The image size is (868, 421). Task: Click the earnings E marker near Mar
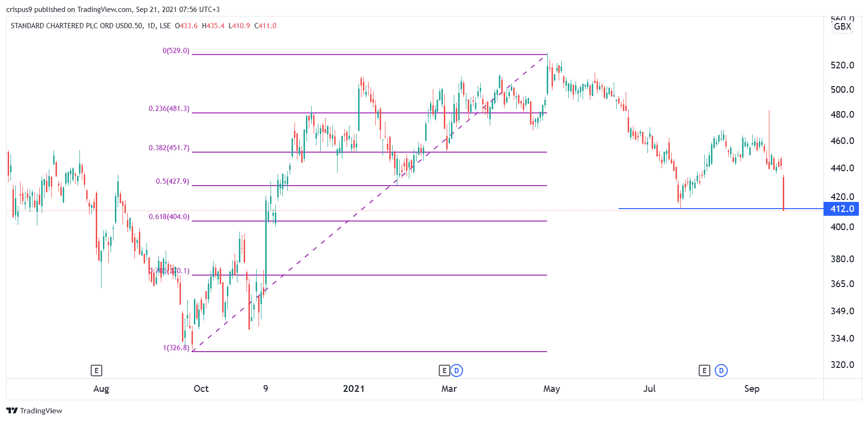444,370
